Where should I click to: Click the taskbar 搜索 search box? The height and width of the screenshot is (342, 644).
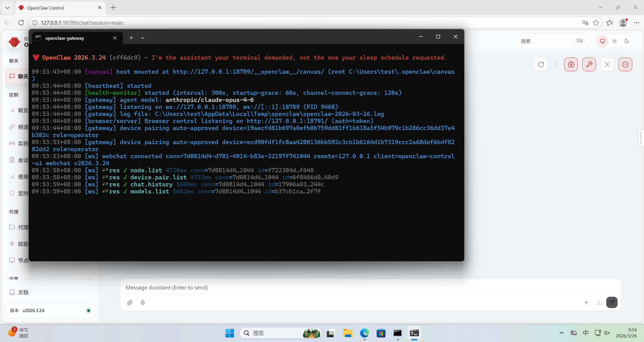pyautogui.click(x=280, y=333)
